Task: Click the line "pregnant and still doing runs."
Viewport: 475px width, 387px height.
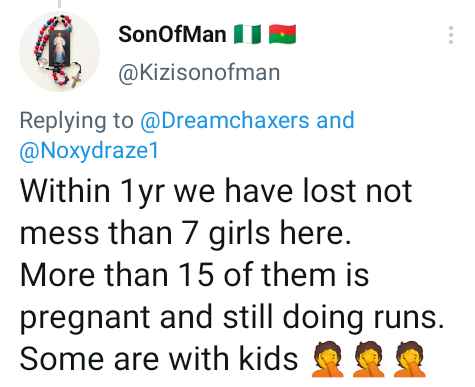Action: tap(232, 317)
